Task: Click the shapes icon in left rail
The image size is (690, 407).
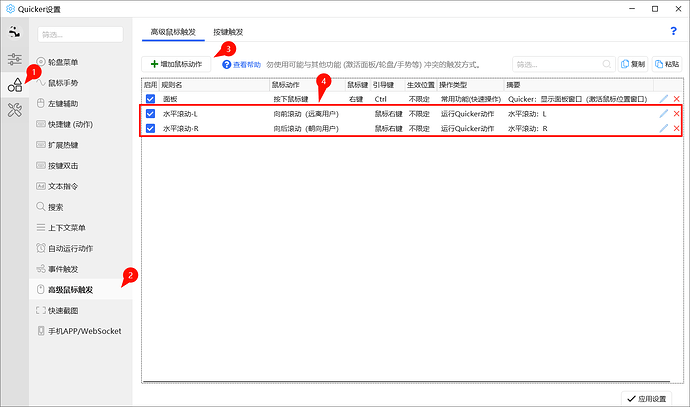Action: click(x=15, y=85)
